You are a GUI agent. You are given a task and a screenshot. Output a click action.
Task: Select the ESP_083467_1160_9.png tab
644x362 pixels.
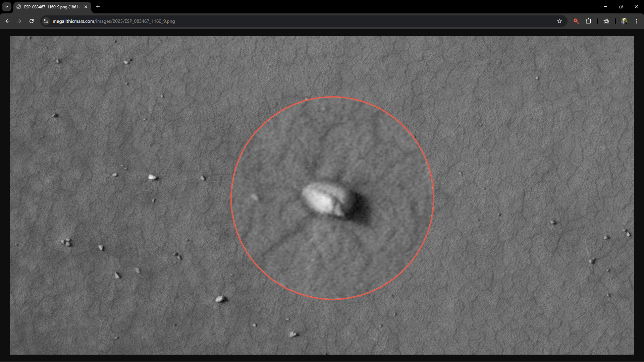[x=50, y=7]
